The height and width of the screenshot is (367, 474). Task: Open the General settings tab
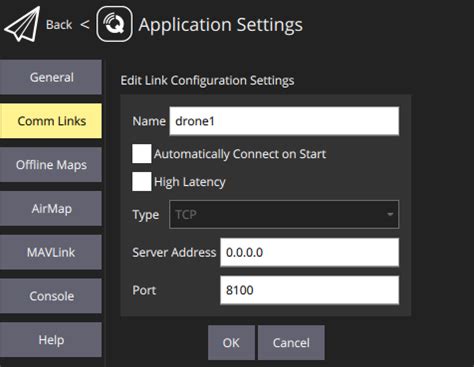click(51, 77)
